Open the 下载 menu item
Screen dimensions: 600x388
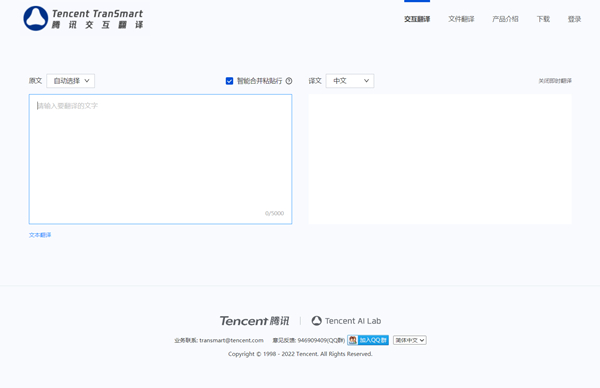pos(543,19)
